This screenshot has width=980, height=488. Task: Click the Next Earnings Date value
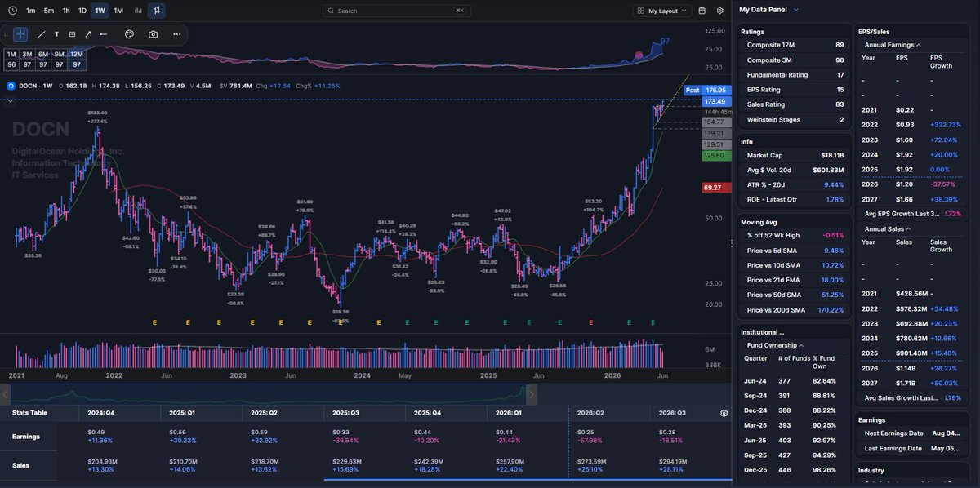click(x=944, y=433)
